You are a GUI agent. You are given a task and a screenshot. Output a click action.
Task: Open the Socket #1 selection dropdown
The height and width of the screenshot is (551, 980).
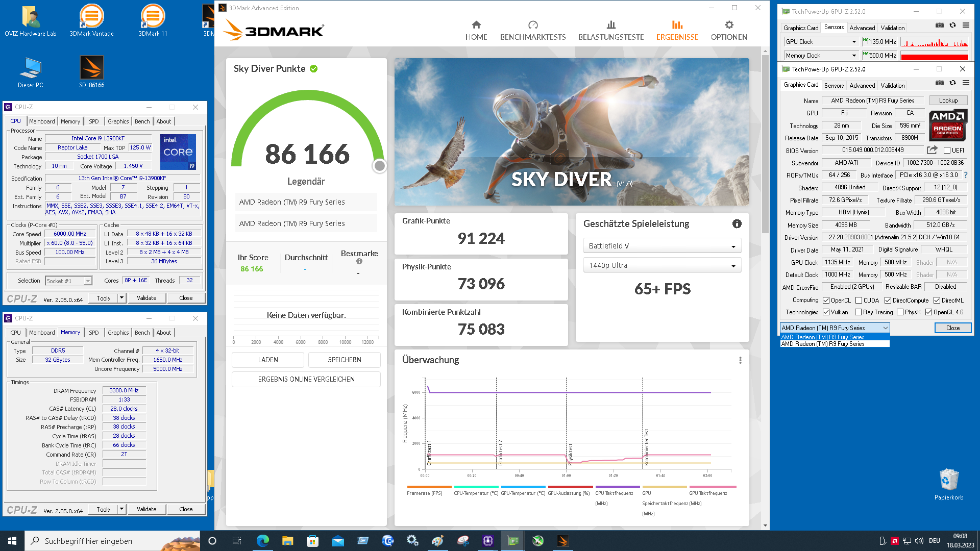coord(68,281)
